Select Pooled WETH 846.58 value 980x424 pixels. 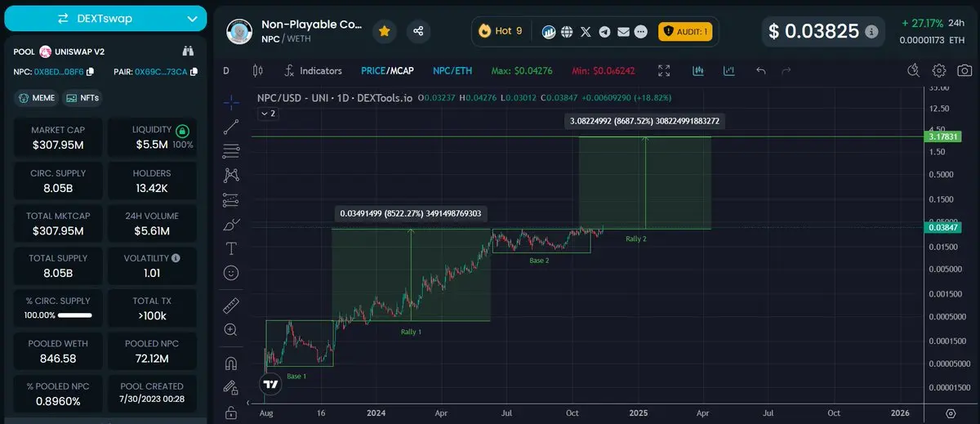58,358
